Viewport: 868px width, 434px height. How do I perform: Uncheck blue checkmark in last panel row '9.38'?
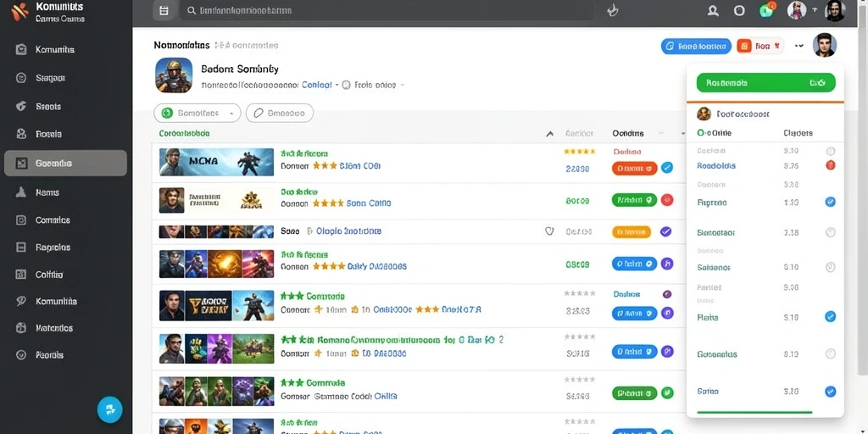pyautogui.click(x=831, y=392)
